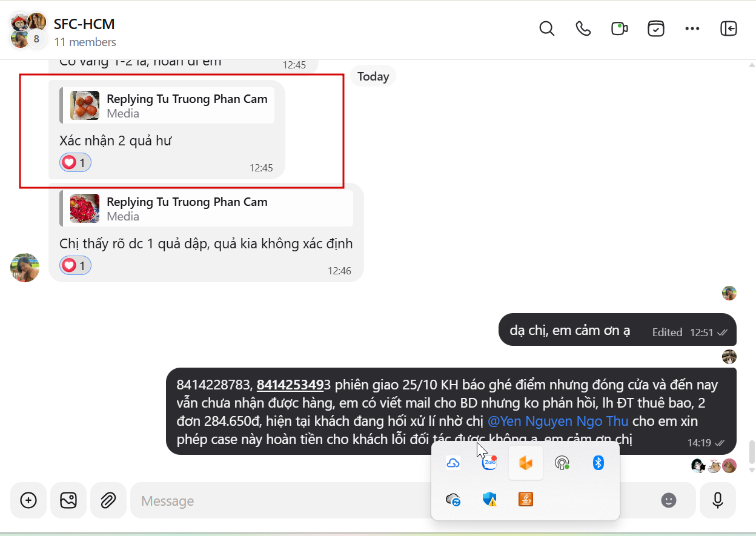Open search in the SFC-HCM chat
756x536 pixels.
pyautogui.click(x=547, y=28)
